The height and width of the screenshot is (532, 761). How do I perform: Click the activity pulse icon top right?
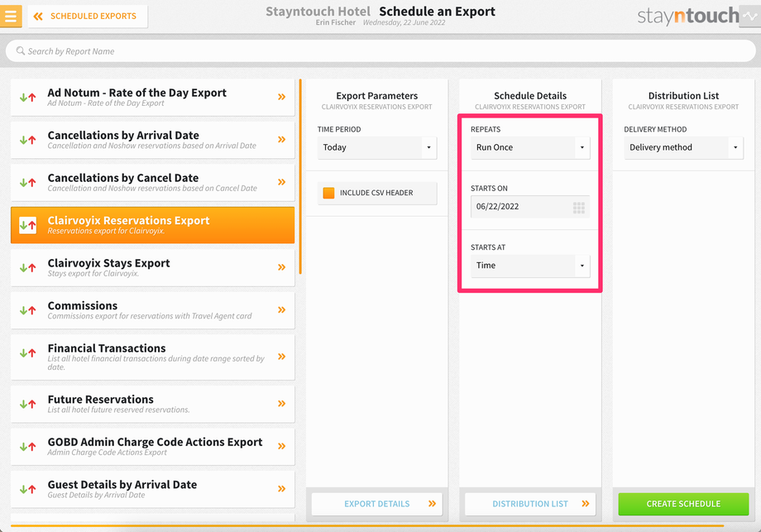coord(750,16)
